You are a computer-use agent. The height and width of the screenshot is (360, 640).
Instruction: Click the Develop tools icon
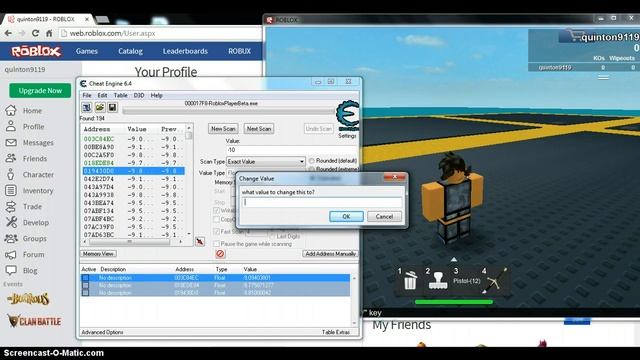tap(11, 222)
